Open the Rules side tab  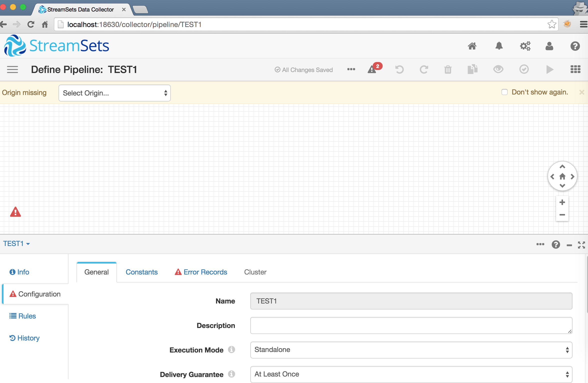point(22,316)
